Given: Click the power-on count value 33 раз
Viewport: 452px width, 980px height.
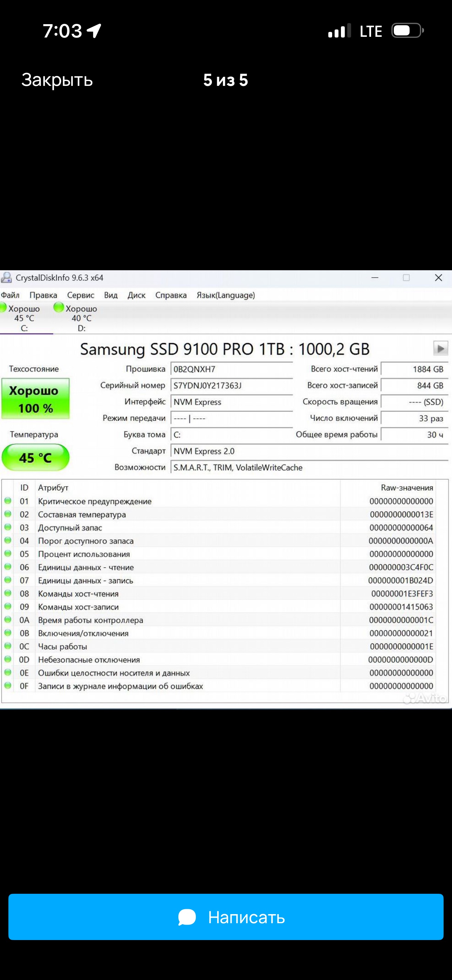Looking at the screenshot, I should 414,418.
